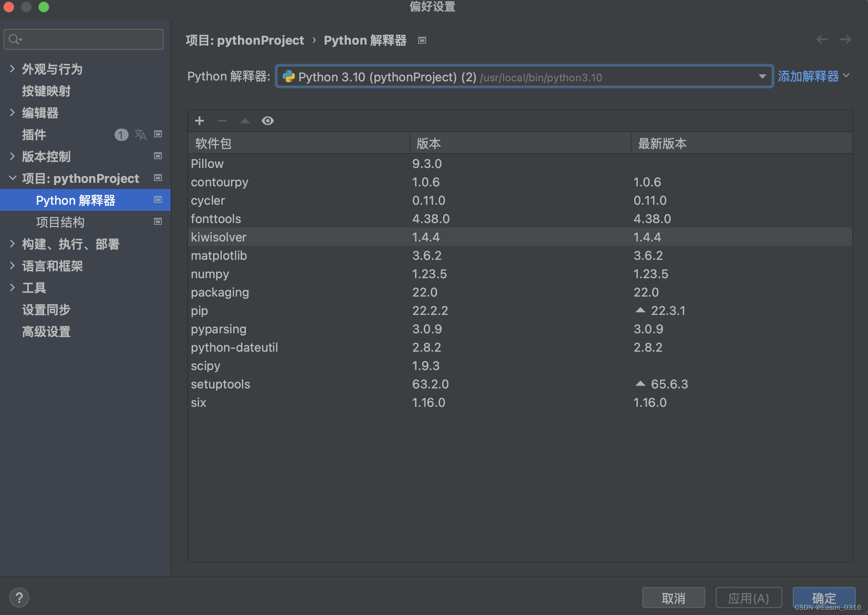Select the six package row

click(x=520, y=402)
